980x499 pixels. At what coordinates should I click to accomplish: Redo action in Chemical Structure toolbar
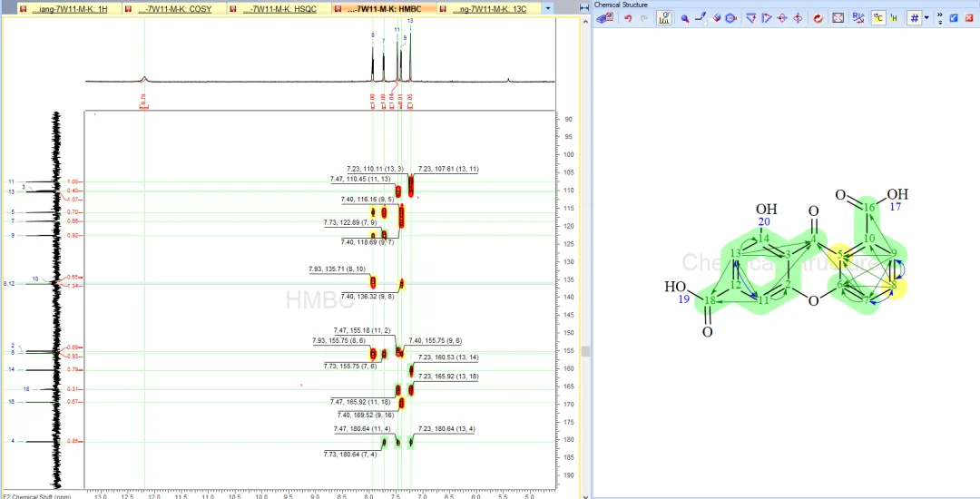[643, 18]
